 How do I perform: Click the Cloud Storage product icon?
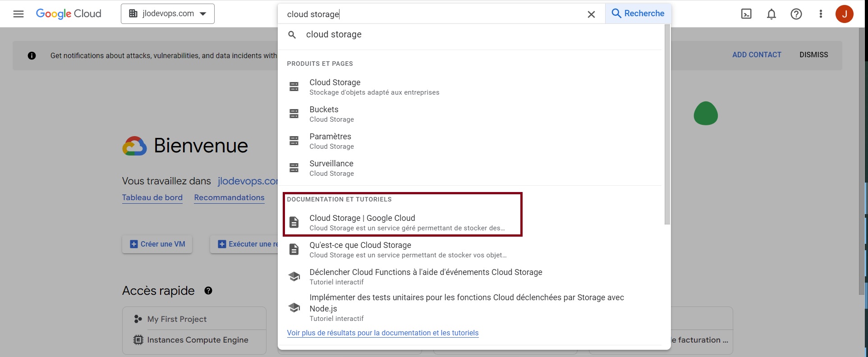pyautogui.click(x=294, y=87)
